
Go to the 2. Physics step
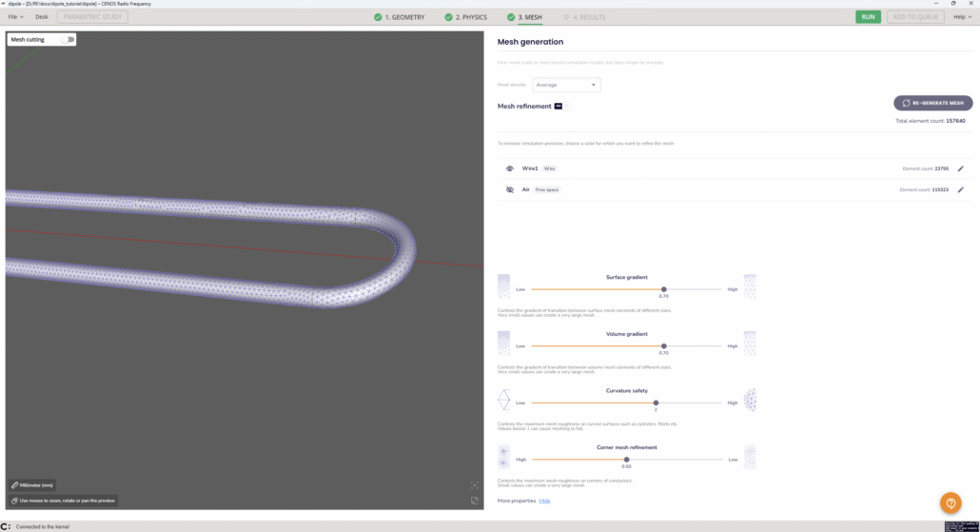(465, 17)
